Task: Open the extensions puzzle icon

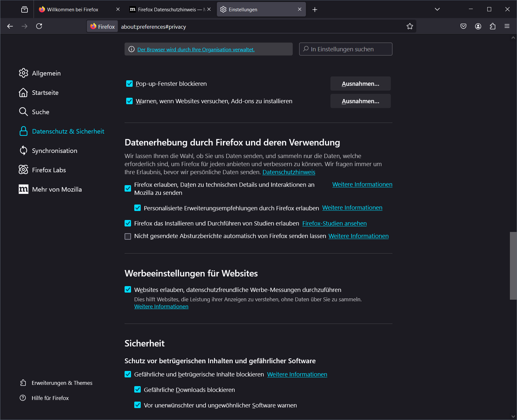Action: [492, 26]
